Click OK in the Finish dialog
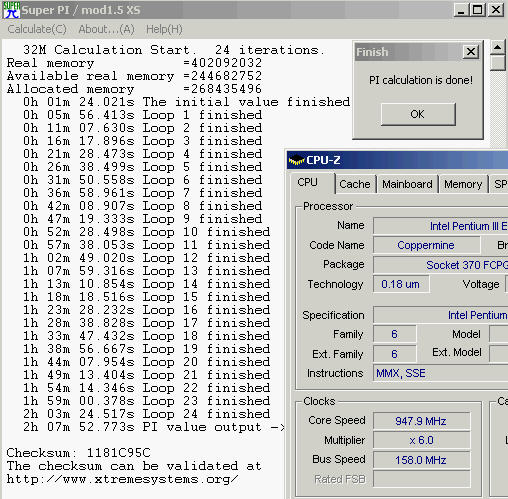The width and height of the screenshot is (508, 499). tap(418, 114)
